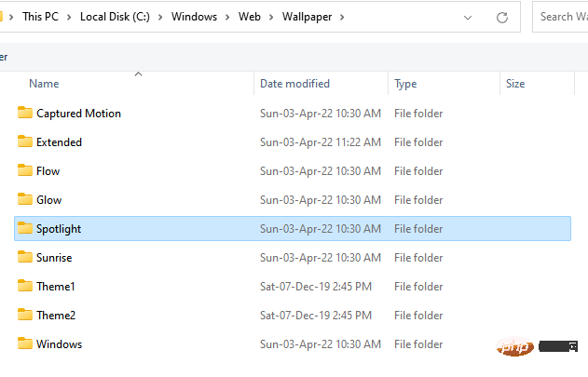Click Extended's date Sun-03-Apr-22 11:22 AM
The height and width of the screenshot is (377, 588).
pos(321,142)
